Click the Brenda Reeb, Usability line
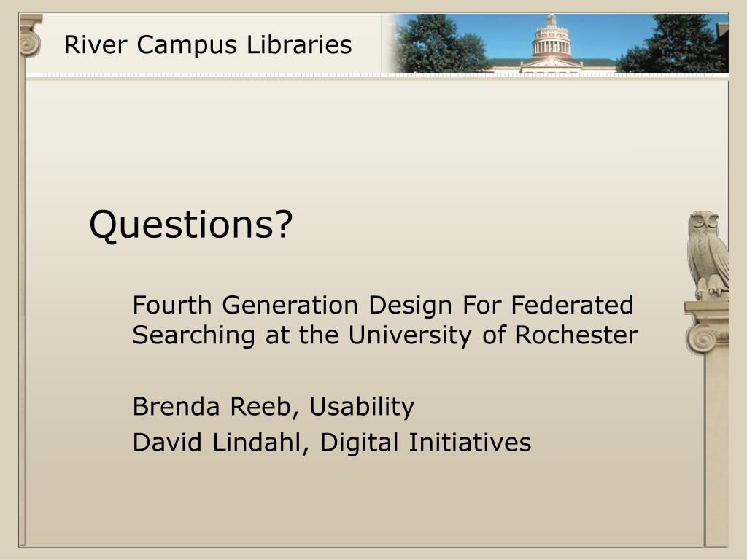Image resolution: width=747 pixels, height=560 pixels. click(274, 407)
